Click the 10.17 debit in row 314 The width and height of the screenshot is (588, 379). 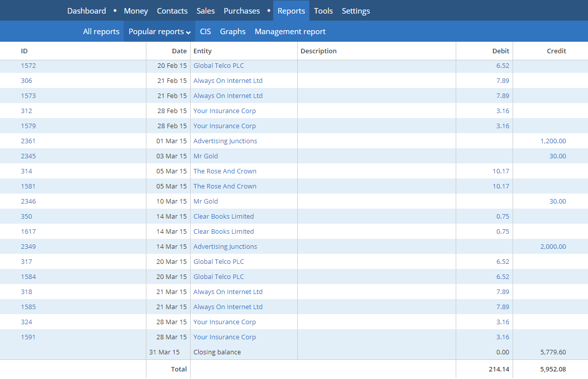500,171
